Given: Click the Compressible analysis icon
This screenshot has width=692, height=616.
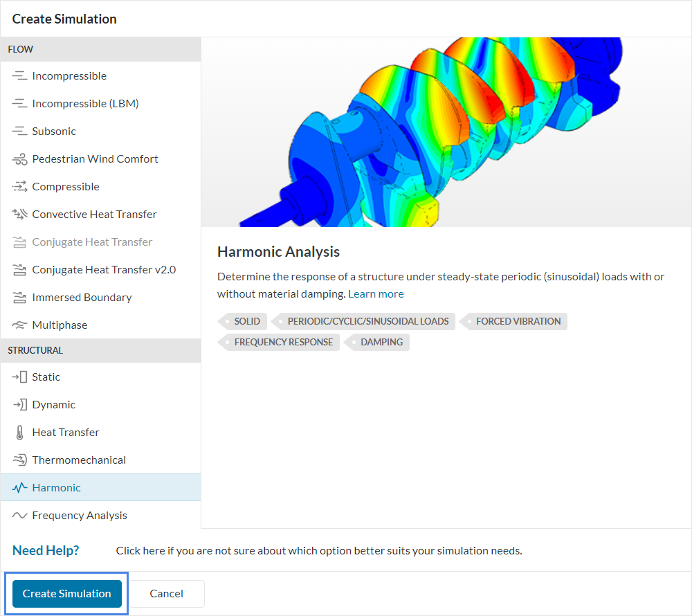Looking at the screenshot, I should click(x=19, y=187).
